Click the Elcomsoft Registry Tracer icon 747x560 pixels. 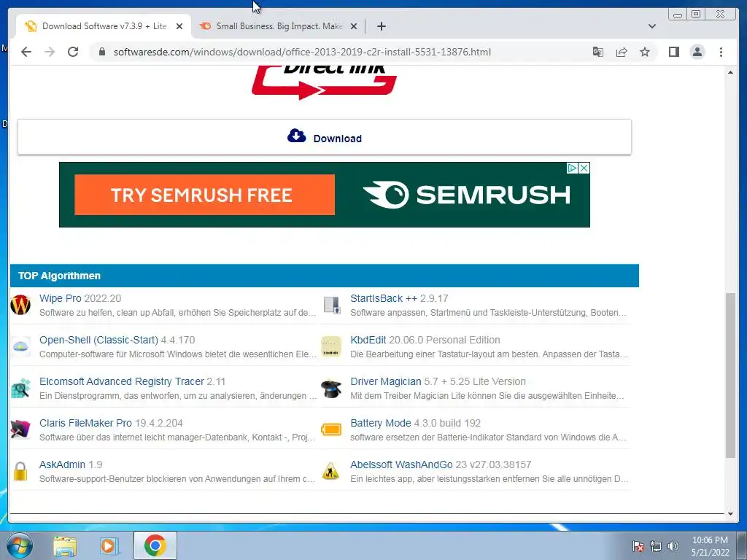20,388
